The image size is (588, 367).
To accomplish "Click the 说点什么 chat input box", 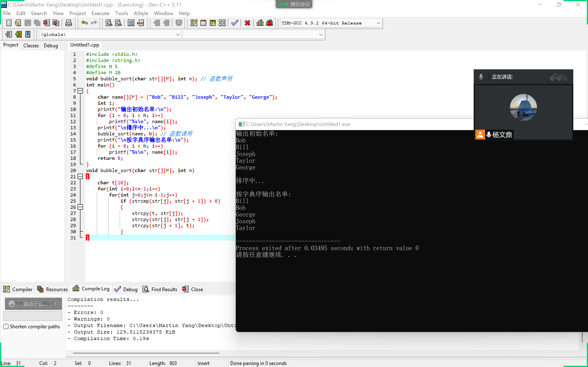I will pos(34,304).
